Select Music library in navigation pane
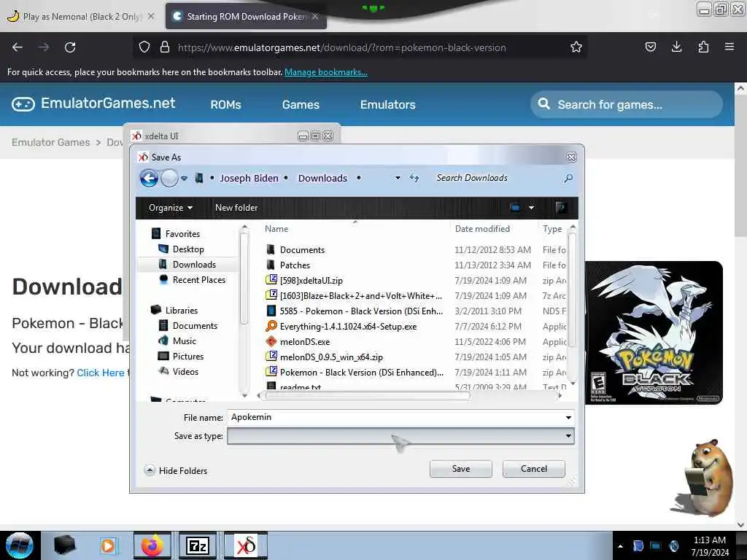747x560 pixels. (x=177, y=341)
